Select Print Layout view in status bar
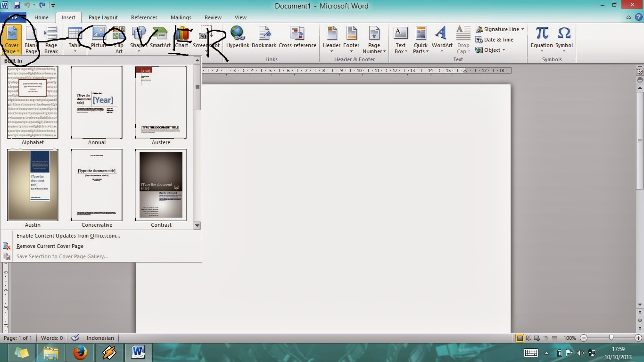This screenshot has height=362, width=644. [x=520, y=338]
